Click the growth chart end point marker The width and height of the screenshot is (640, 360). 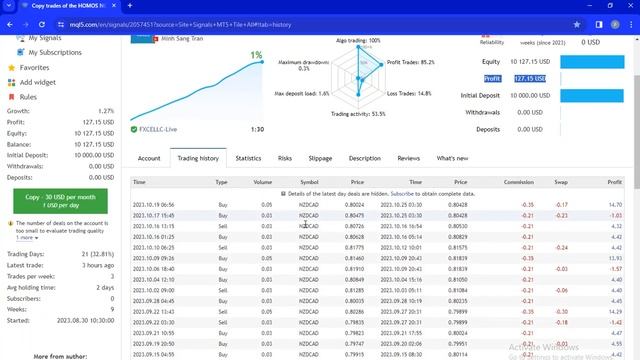[262, 62]
